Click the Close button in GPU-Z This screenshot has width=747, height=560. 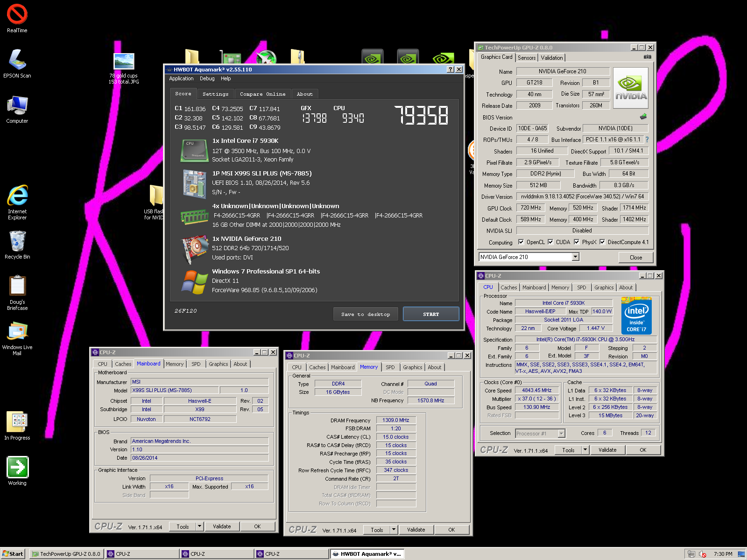click(x=636, y=257)
